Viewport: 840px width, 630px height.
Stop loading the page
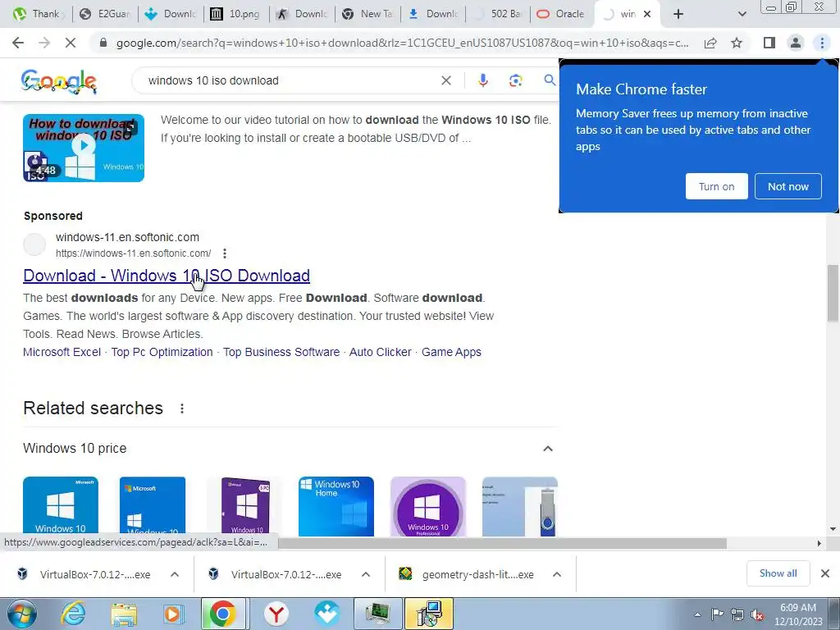(x=71, y=43)
